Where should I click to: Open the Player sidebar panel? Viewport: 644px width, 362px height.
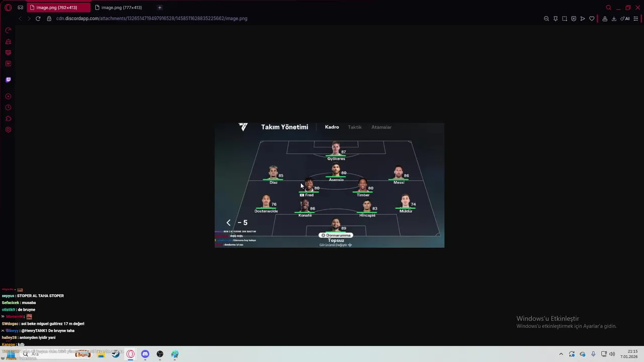pyautogui.click(x=8, y=97)
